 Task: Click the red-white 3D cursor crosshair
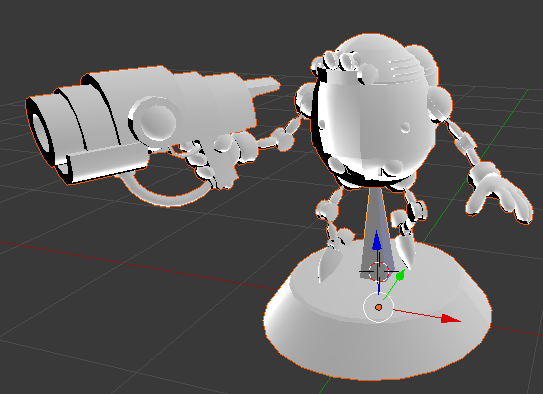point(379,272)
